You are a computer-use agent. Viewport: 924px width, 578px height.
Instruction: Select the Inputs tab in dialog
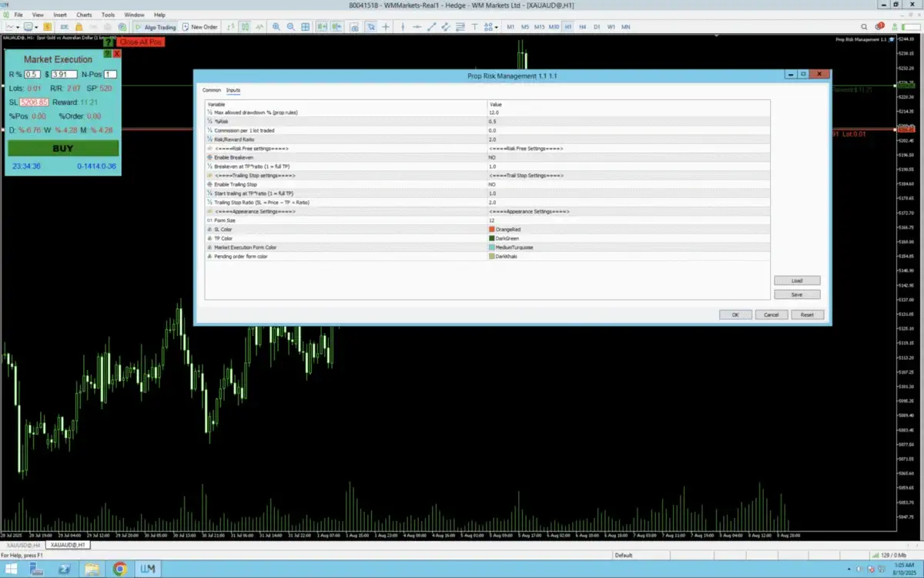coord(233,90)
